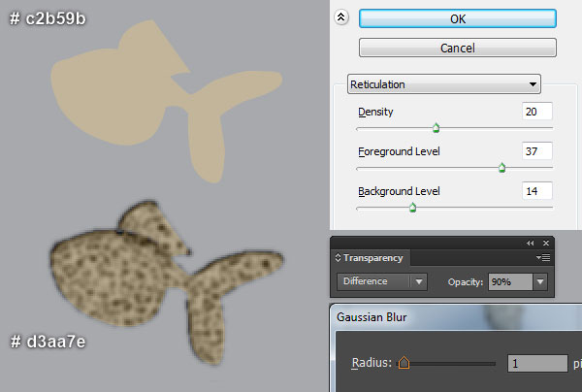
Task: Click the OK button
Action: (x=457, y=18)
